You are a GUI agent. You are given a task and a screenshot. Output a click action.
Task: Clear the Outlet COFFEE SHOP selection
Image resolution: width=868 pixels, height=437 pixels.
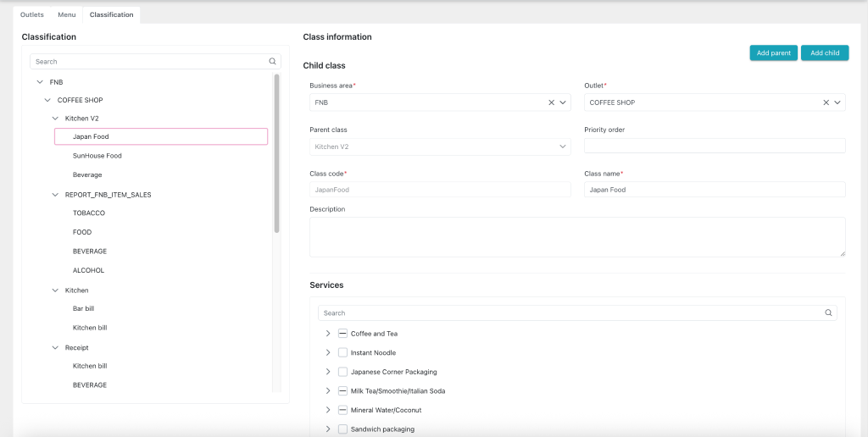[826, 102]
